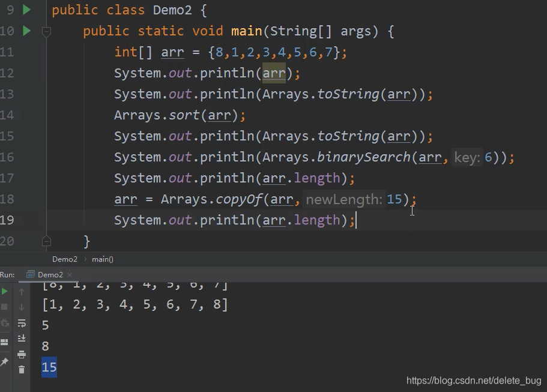Screen dimensions: 547x392
Task: Click arr.length on line 19
Action: pyautogui.click(x=301, y=220)
